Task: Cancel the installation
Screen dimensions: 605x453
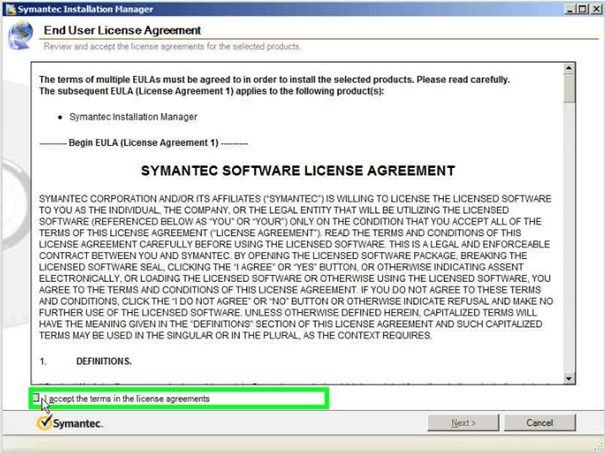Action: point(540,423)
